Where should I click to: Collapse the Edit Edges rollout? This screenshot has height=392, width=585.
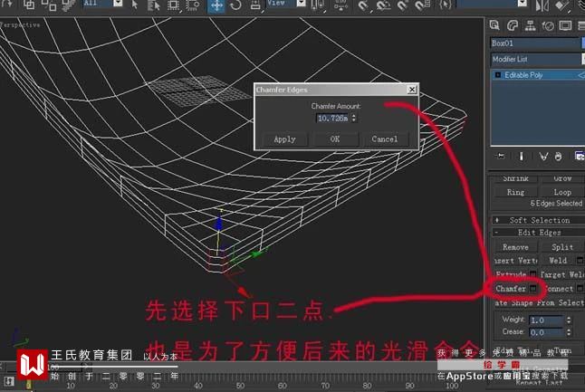point(539,233)
